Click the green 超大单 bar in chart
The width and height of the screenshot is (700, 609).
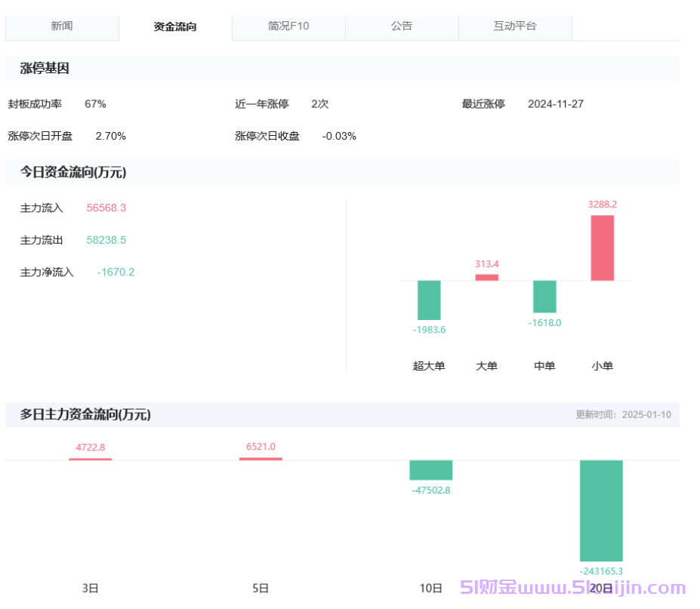429,300
